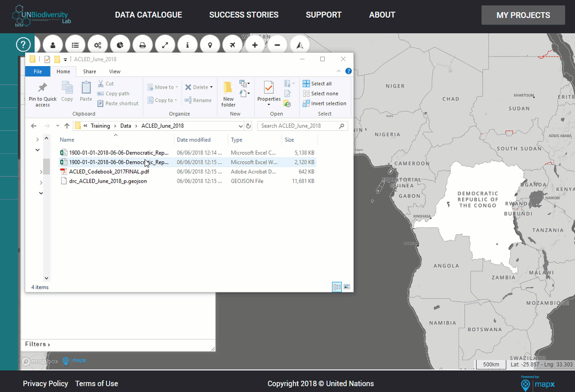
Task: Click the MY PROJECTS button
Action: pyautogui.click(x=523, y=15)
